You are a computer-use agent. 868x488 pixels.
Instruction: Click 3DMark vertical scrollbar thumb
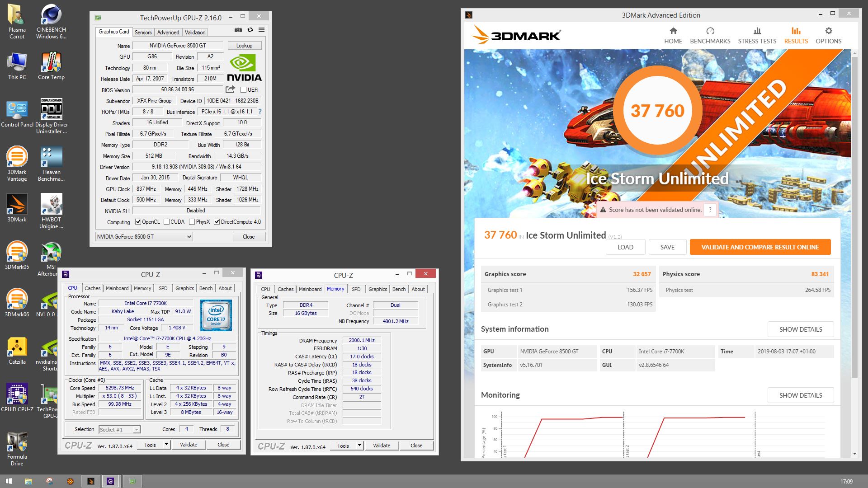(x=854, y=217)
